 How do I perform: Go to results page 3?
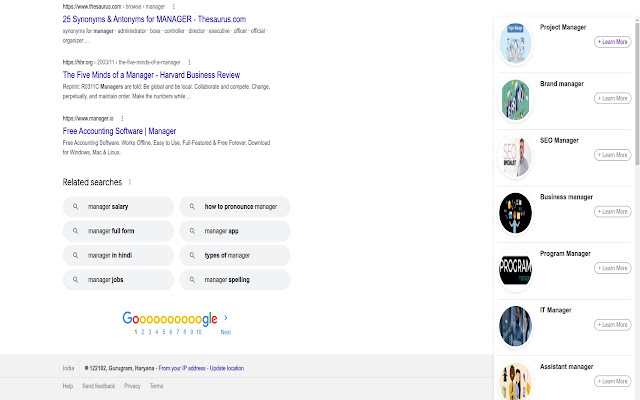[x=150, y=332]
